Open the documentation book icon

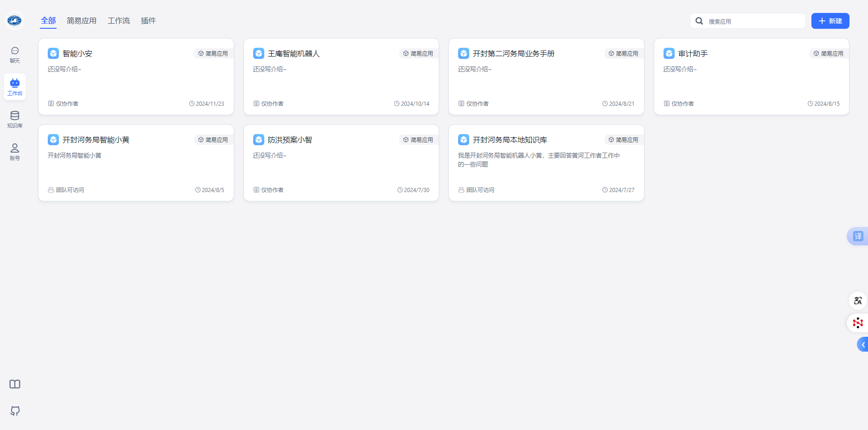[x=15, y=384]
